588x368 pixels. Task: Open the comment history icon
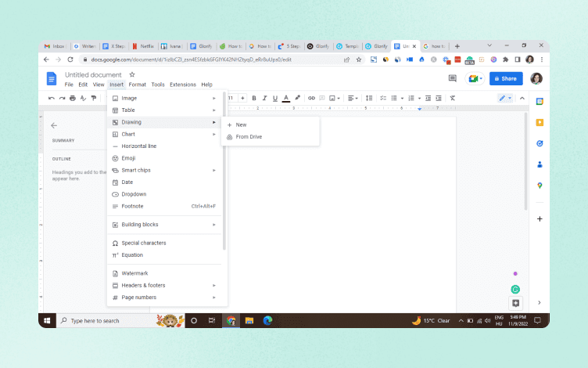[453, 78]
